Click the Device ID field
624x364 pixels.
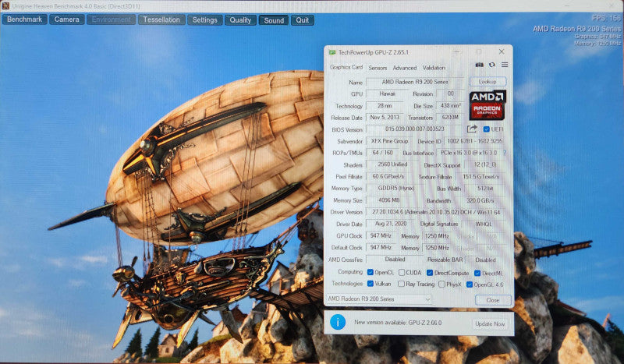tap(474, 141)
